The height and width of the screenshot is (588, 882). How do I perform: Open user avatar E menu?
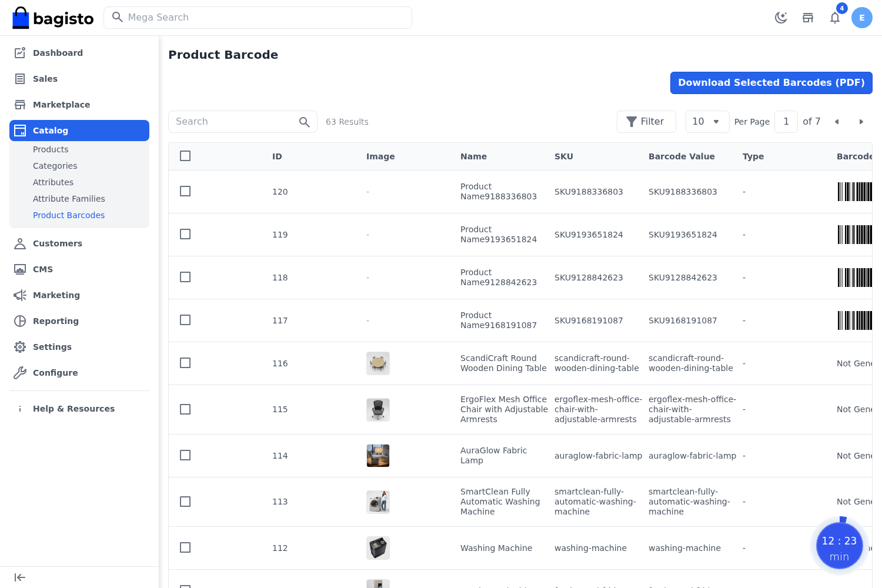tap(862, 18)
